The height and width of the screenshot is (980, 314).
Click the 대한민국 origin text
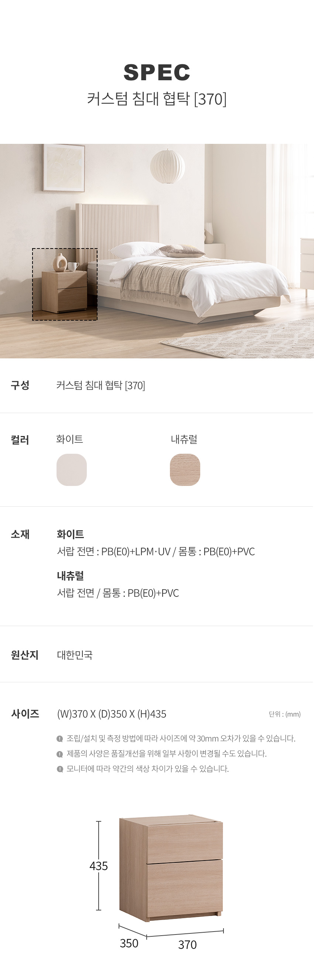75,655
